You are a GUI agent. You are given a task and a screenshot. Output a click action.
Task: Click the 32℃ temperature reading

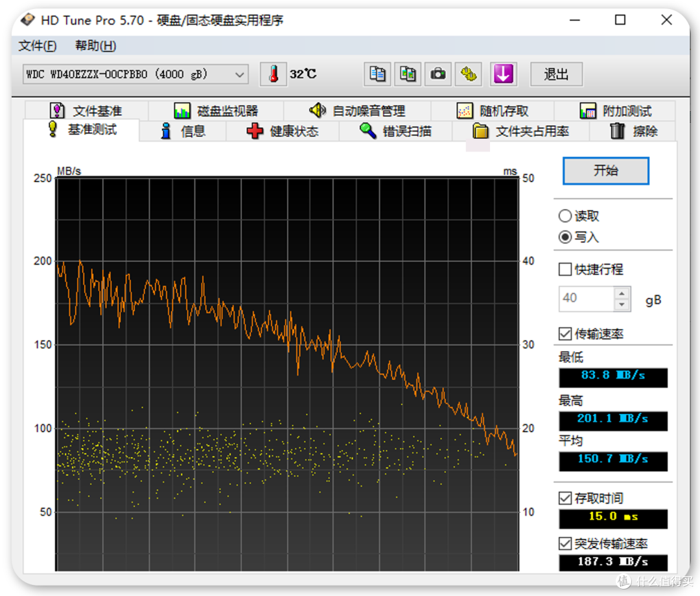coord(303,74)
